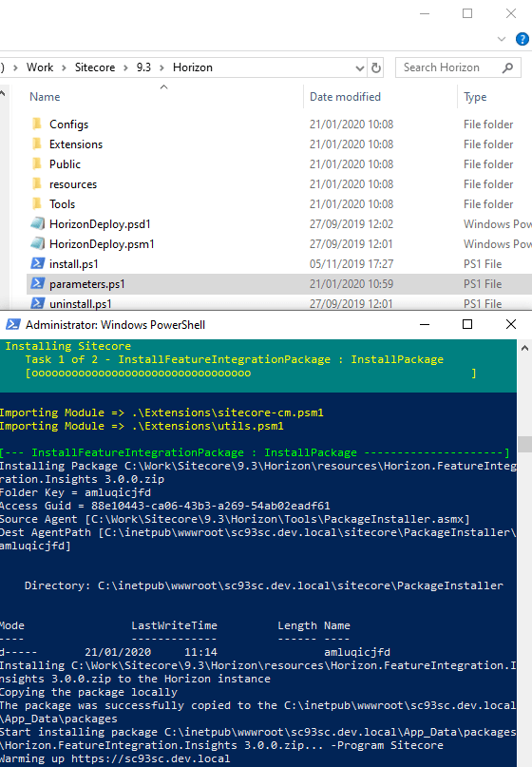Image resolution: width=532 pixels, height=767 pixels.
Task: Click the navigation pane scroll up arrow
Action: [x=3, y=92]
